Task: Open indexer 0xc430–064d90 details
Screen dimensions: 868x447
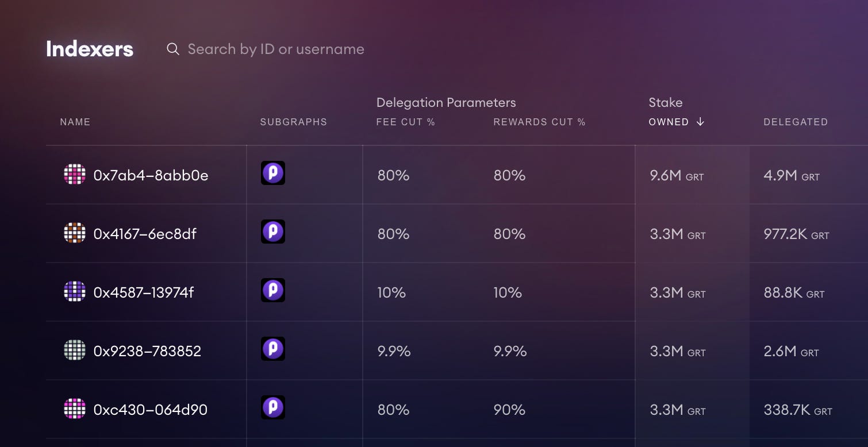Action: (150, 410)
